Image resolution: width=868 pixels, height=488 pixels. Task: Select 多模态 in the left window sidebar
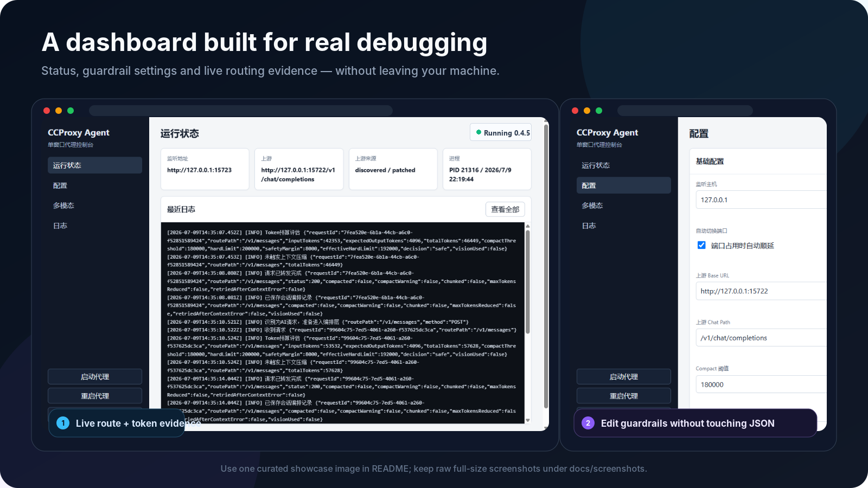coord(95,206)
